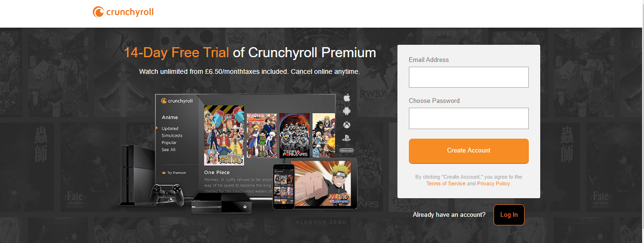The width and height of the screenshot is (644, 243).
Task: Focus the Choose Password field
Action: tap(469, 118)
